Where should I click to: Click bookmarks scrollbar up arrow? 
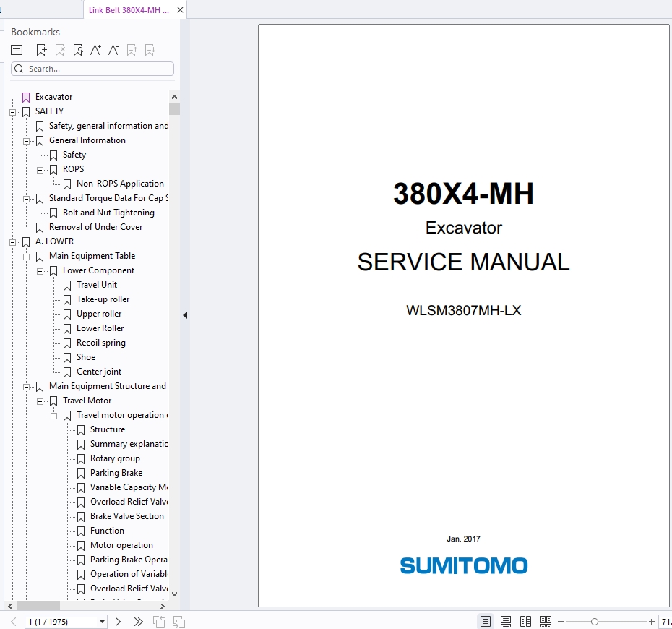click(x=174, y=98)
